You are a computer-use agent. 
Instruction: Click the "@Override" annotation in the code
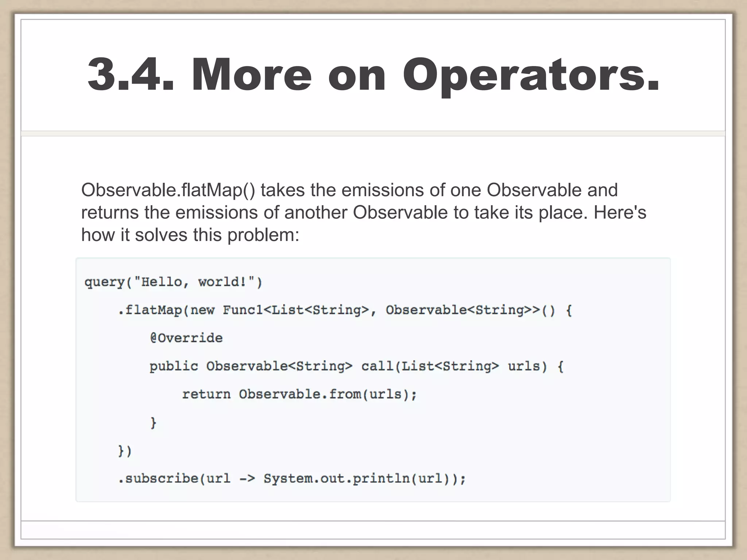pos(186,338)
